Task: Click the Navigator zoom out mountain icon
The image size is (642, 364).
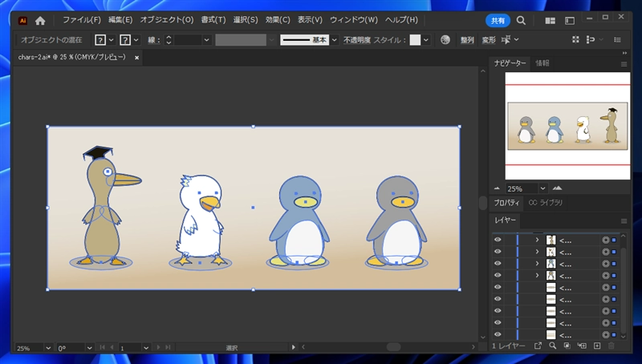Action: 497,188
